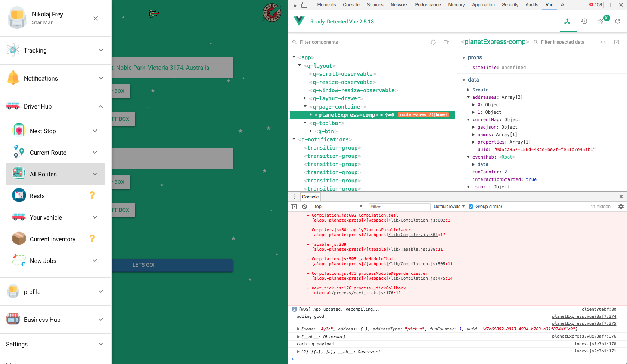Expand the $route data entry
627x364 pixels.
[469, 90]
